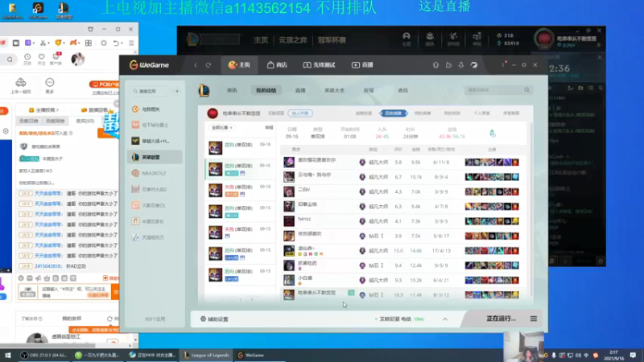Click the streamer avatar in browser window
This screenshot has width=644, height=362.
[x=77, y=59]
